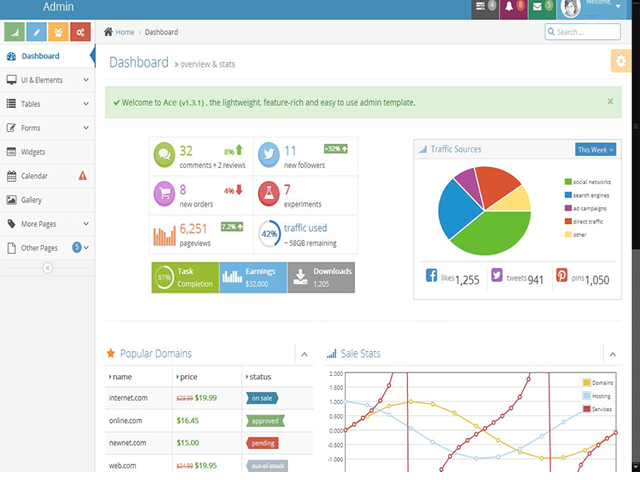
Task: Click the direct traffic legend swatch
Action: [568, 222]
